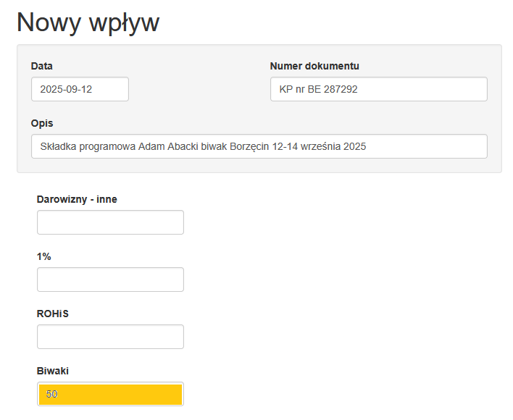Click the "Numer dokumentu" label

(314, 66)
